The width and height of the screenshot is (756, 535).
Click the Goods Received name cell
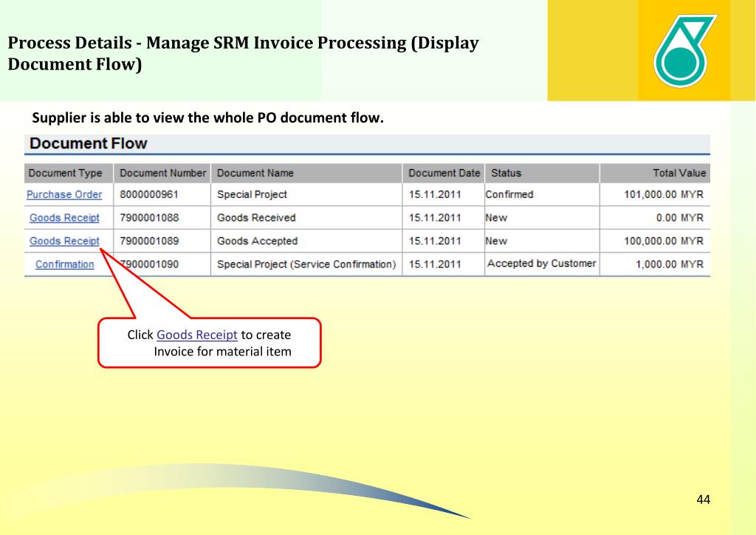point(256,217)
